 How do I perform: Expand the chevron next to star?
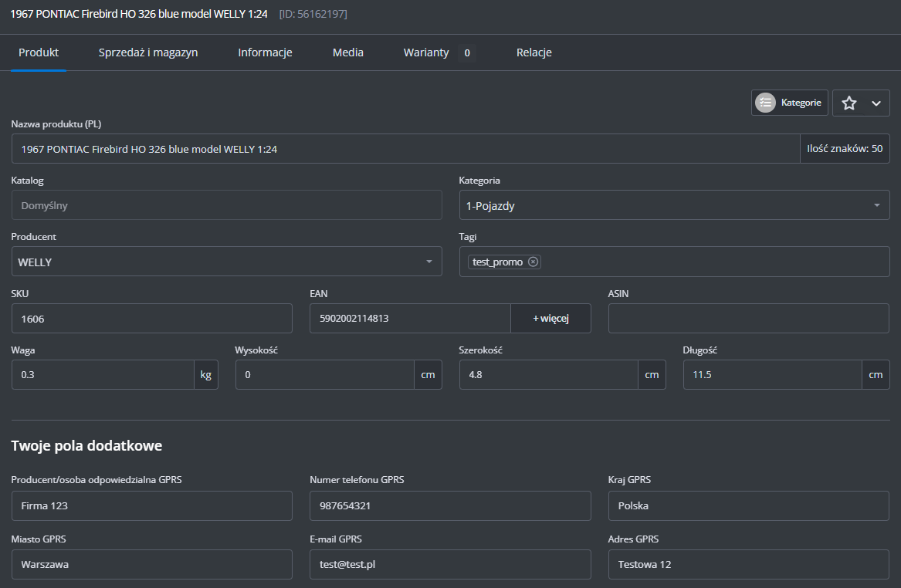(x=876, y=103)
